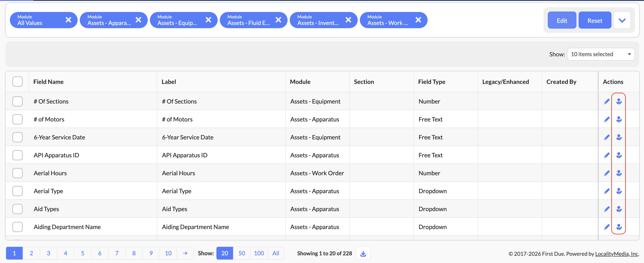Image resolution: width=644 pixels, height=263 pixels.
Task: Expand the filter panel chevron
Action: (622, 20)
